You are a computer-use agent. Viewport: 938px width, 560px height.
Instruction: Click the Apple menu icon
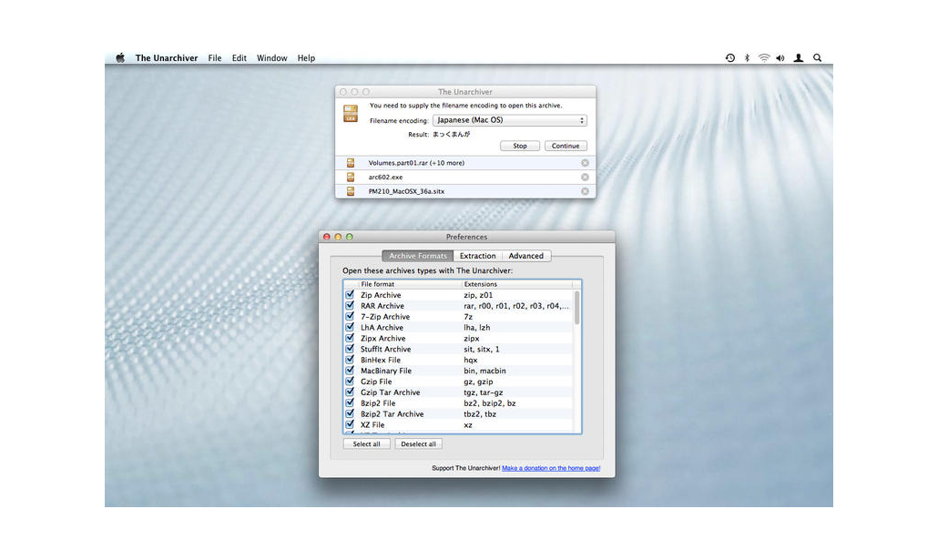click(120, 58)
